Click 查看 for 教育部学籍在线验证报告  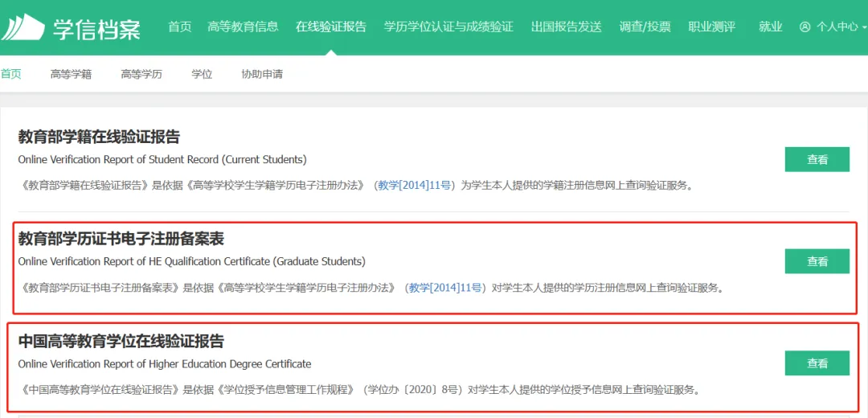coord(817,159)
